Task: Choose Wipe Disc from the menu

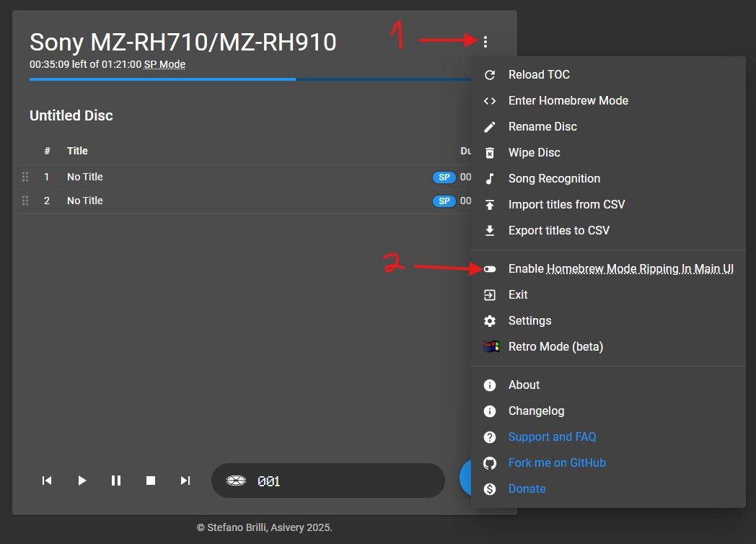Action: [x=608, y=153]
